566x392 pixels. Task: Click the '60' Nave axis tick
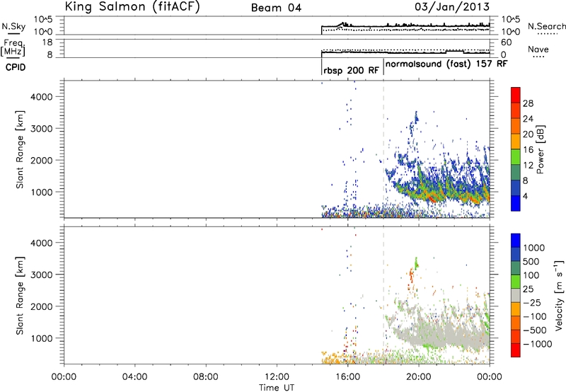tap(506, 42)
